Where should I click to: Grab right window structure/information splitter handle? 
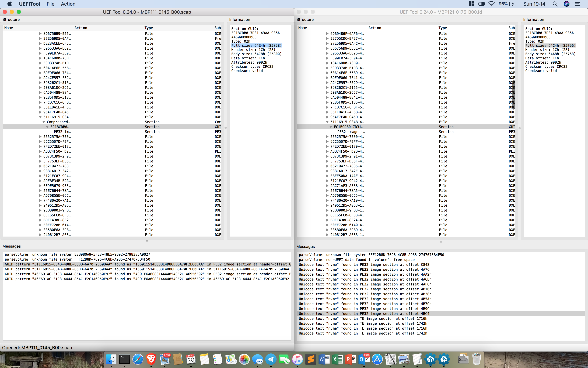point(519,128)
